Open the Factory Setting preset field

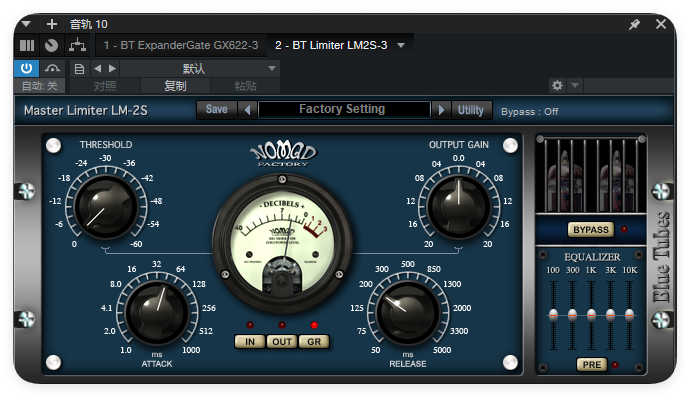tap(344, 110)
